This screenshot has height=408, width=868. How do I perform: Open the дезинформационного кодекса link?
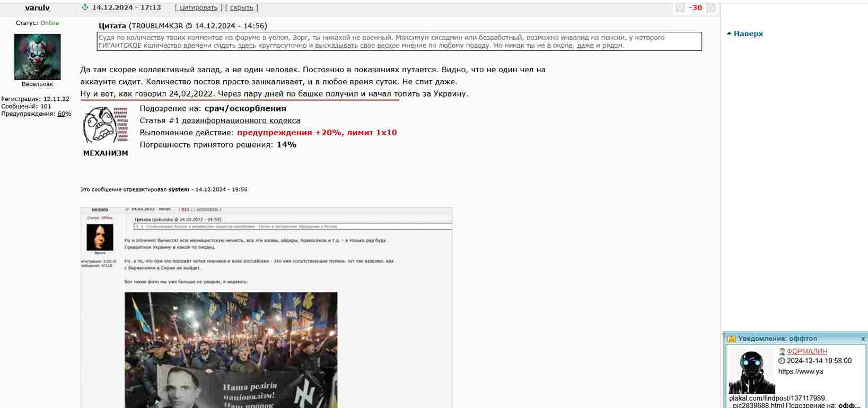coord(241,120)
